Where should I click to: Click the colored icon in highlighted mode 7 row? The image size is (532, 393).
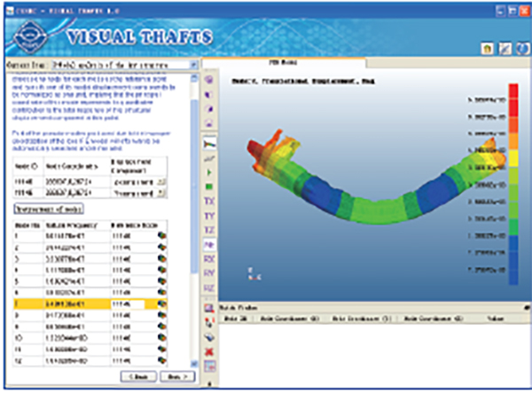tap(162, 303)
